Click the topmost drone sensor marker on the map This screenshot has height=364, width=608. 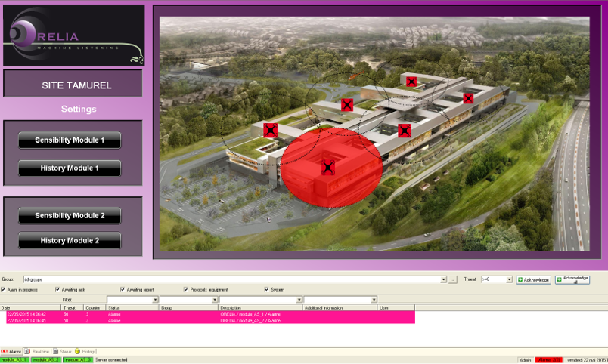click(411, 81)
